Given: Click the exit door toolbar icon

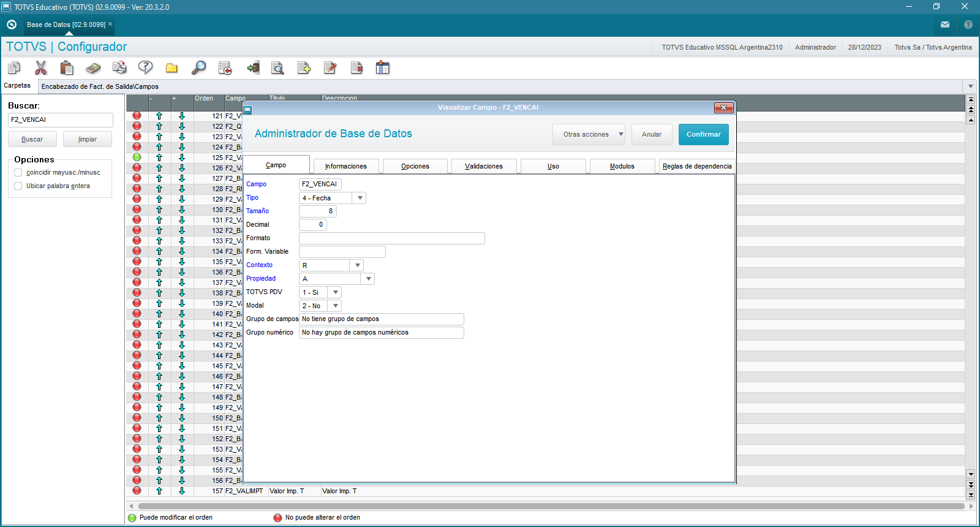Looking at the screenshot, I should pyautogui.click(x=252, y=67).
